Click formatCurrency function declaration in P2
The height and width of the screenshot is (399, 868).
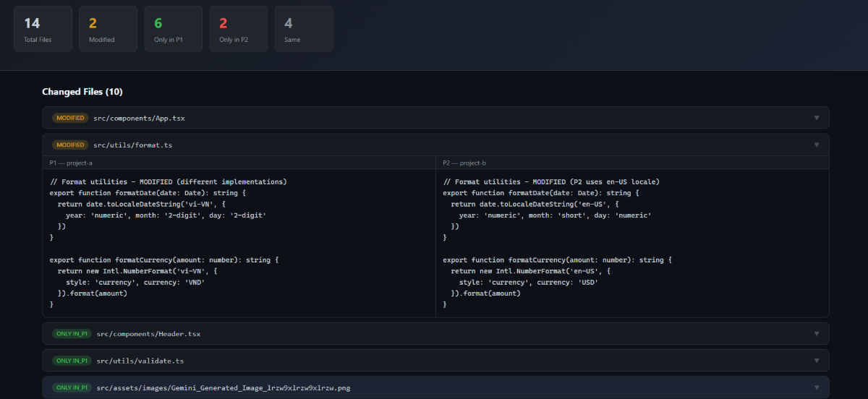(x=557, y=259)
